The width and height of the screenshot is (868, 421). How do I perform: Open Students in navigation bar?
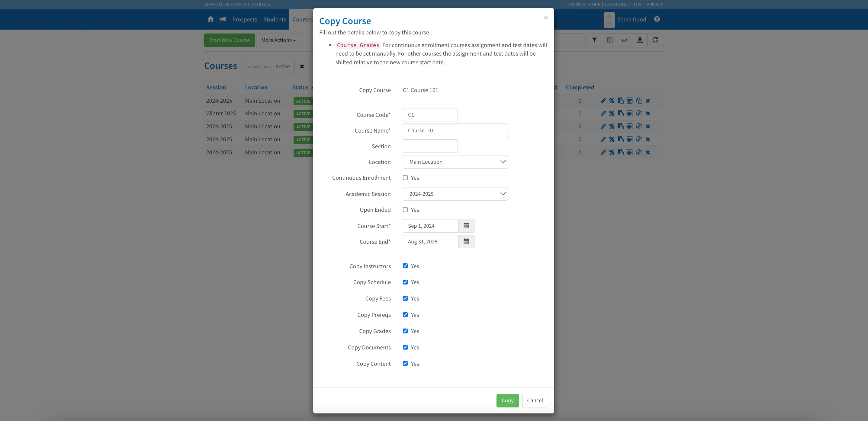pos(275,20)
